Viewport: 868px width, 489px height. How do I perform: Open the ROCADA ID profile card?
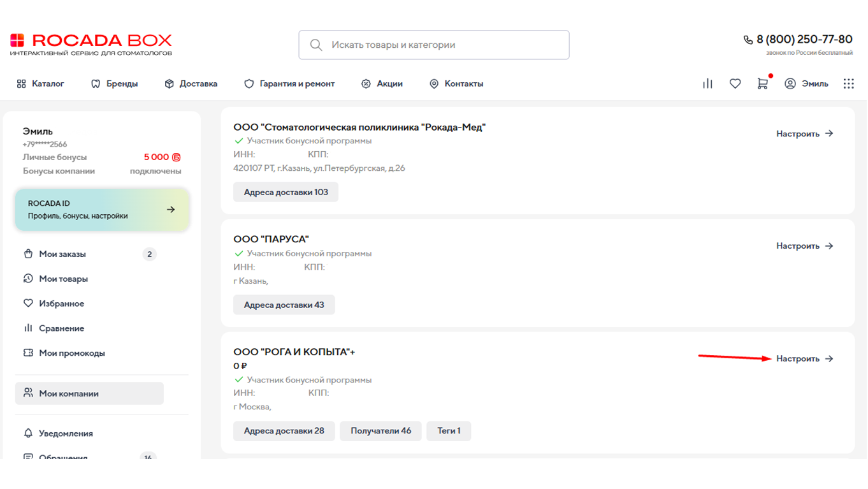102,210
